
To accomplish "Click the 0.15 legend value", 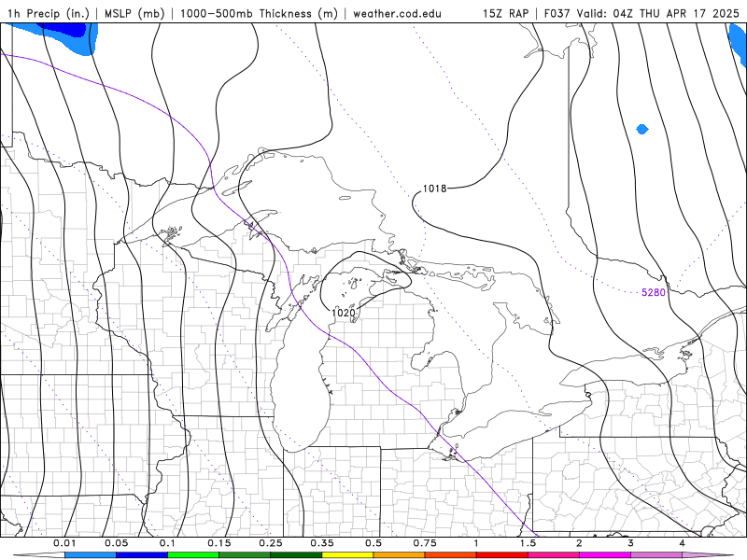I will 219,543.
